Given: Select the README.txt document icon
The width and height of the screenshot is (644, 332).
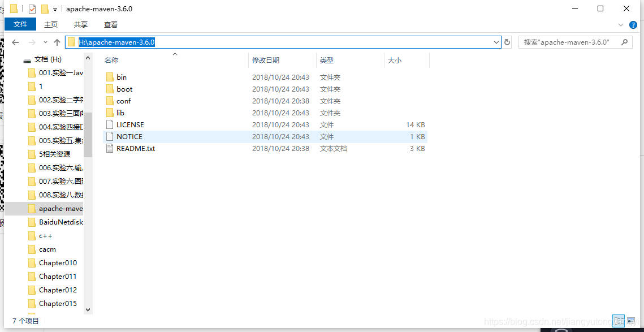Looking at the screenshot, I should [x=109, y=148].
